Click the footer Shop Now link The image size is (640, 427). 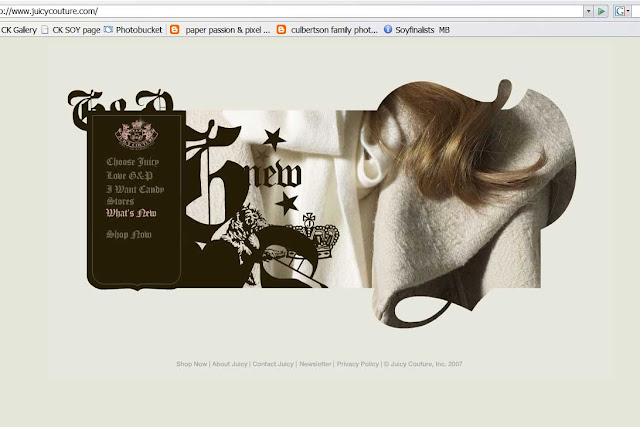[x=191, y=364]
